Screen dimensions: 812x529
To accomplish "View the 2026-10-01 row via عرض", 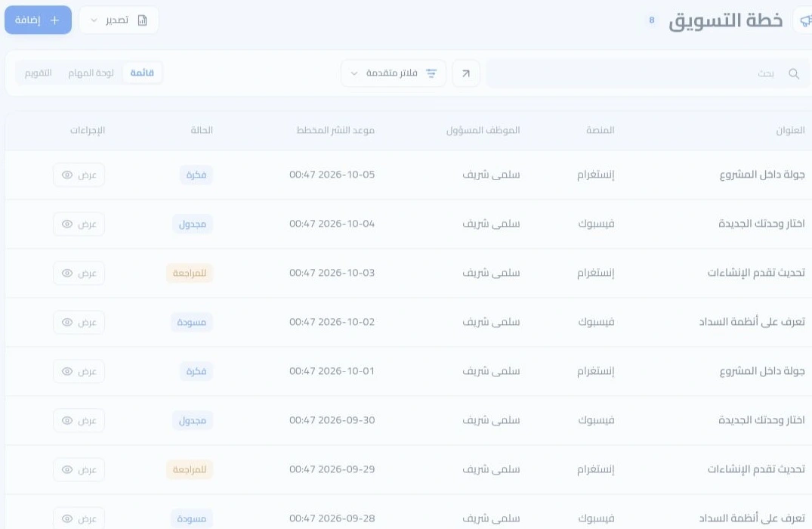I will pos(79,372).
